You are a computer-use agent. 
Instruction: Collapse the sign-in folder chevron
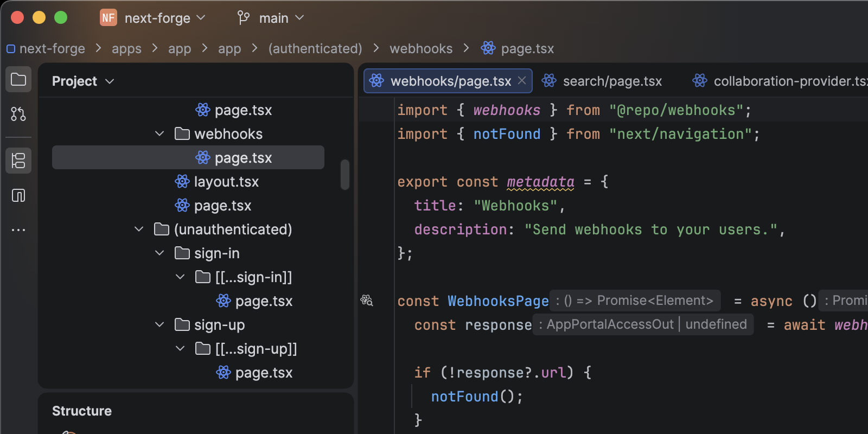159,253
